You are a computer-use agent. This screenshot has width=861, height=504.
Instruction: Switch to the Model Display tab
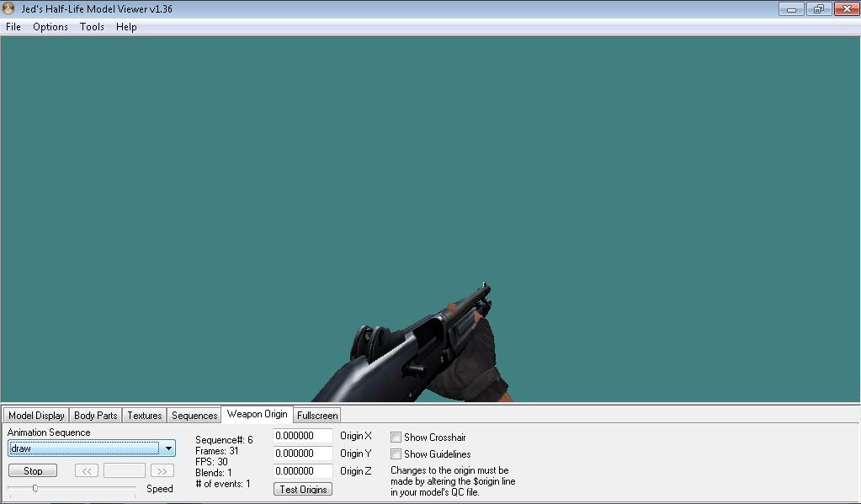click(x=35, y=415)
